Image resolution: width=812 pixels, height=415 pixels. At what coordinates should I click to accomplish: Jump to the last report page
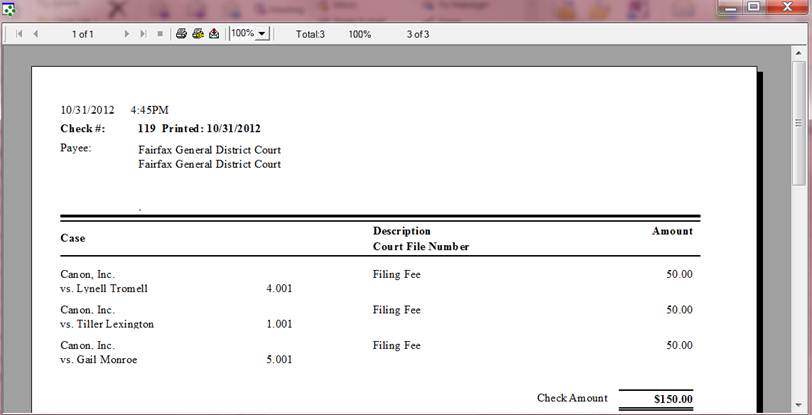click(x=143, y=34)
